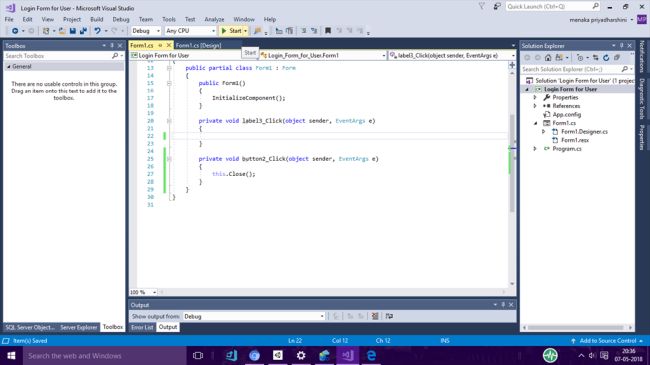
Task: Click the Open File folder icon
Action: (62, 31)
